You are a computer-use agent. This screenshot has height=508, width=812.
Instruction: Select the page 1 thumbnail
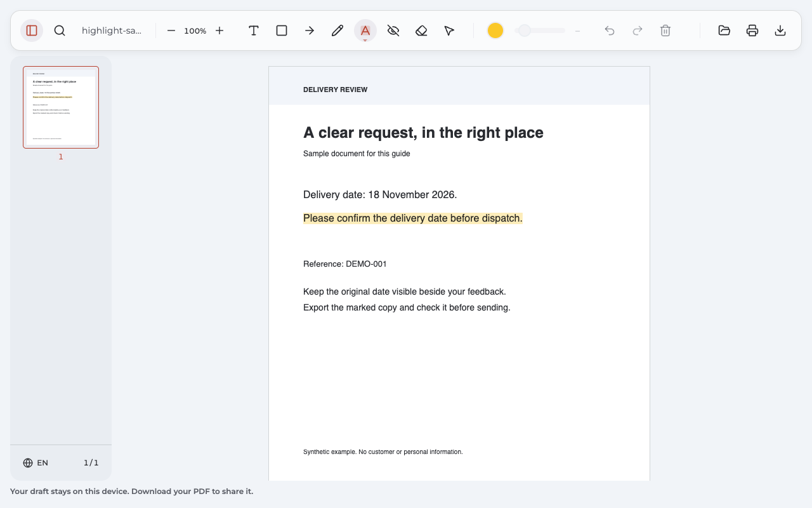61,107
